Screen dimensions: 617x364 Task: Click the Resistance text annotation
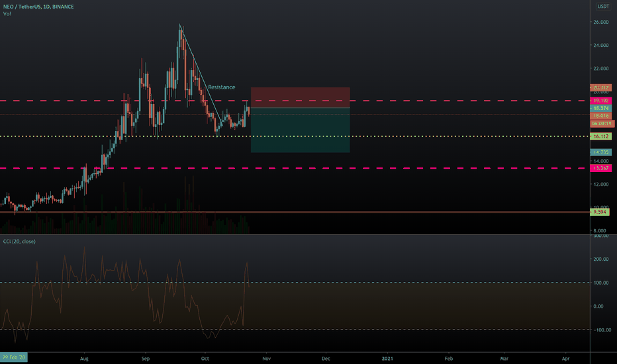point(222,87)
